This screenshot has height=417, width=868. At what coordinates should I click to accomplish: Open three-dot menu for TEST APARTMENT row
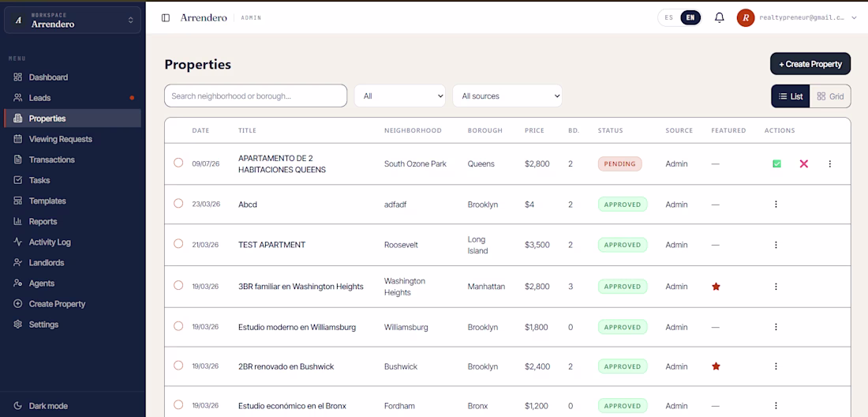coord(776,245)
